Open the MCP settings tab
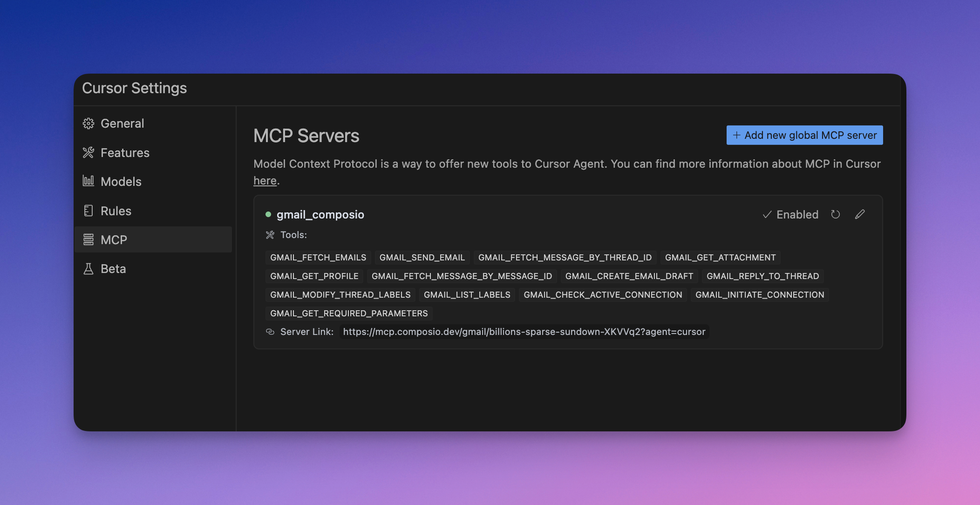Viewport: 980px width, 505px height. pyautogui.click(x=153, y=239)
